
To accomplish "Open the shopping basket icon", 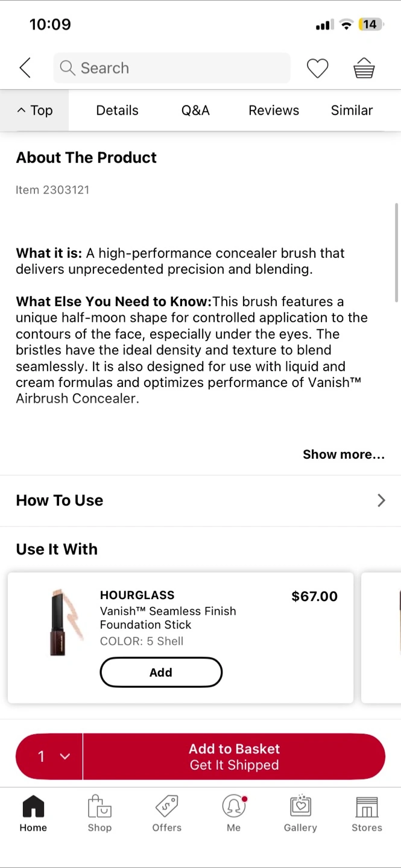I will tap(364, 68).
